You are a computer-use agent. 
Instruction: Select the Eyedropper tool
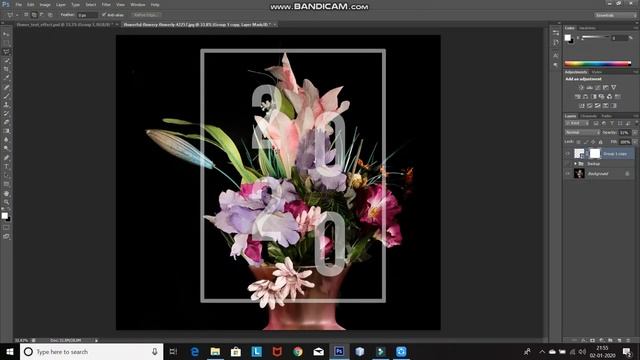6,78
